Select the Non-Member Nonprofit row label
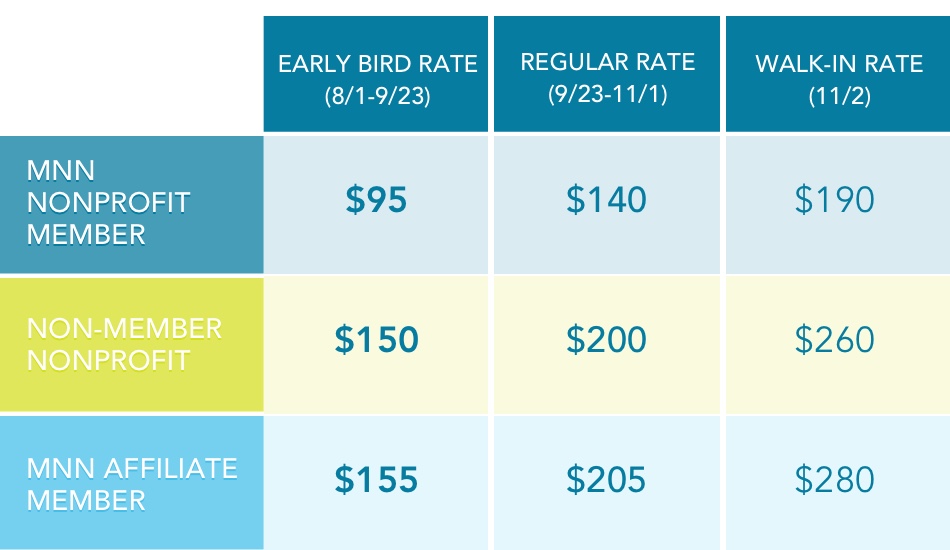 click(x=124, y=343)
